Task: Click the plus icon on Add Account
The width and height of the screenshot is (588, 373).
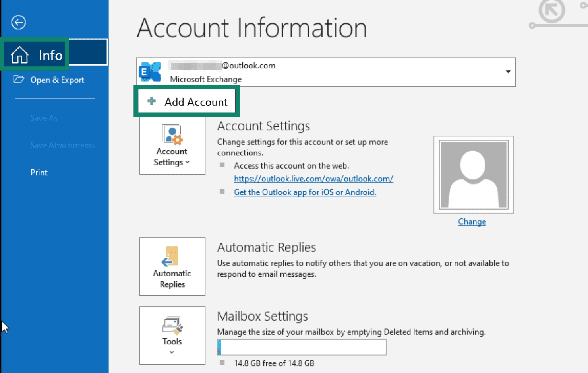Action: coord(151,101)
